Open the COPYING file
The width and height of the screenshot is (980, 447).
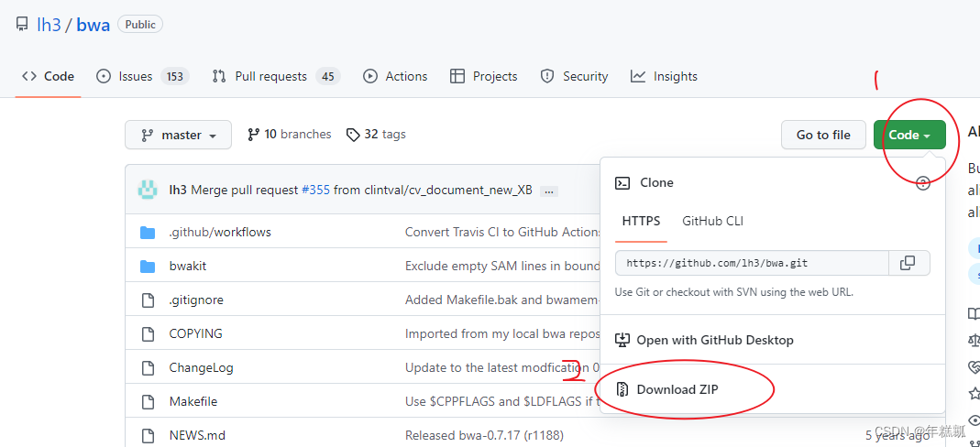(195, 333)
